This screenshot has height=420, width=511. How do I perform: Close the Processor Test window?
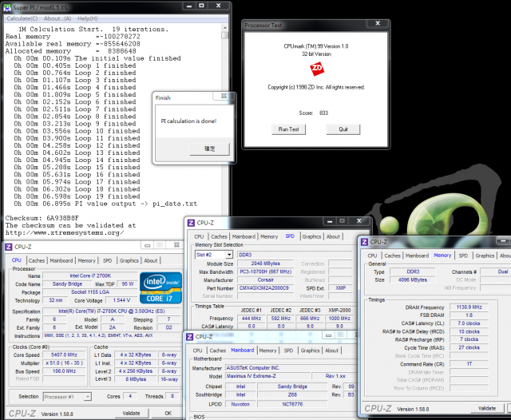click(378, 23)
